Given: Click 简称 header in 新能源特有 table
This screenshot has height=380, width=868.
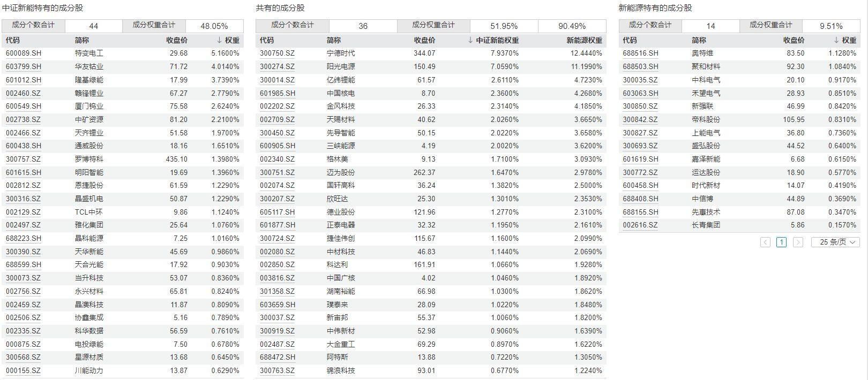Looking at the screenshot, I should pyautogui.click(x=699, y=40).
